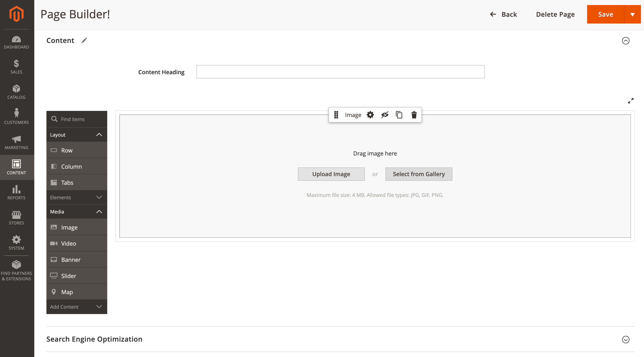Open Find Partners & Extensions icon
The width and height of the screenshot is (644, 357).
point(17,265)
